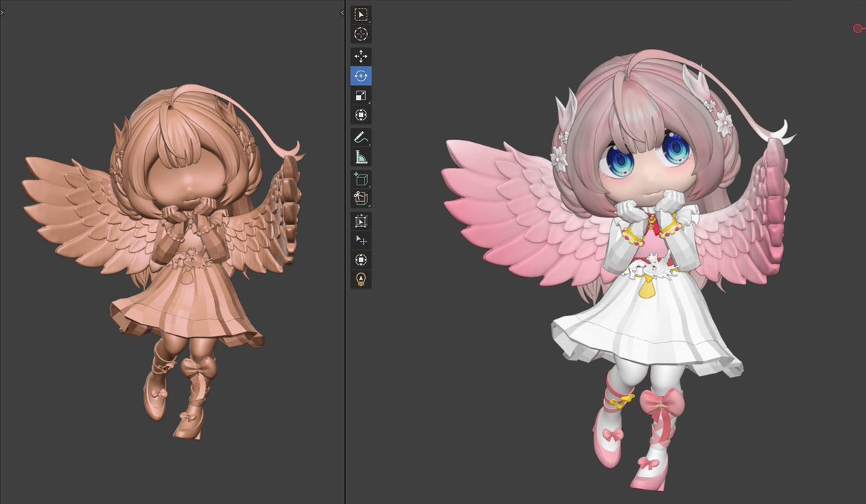Choose the Measure ruler tool

pos(361,157)
